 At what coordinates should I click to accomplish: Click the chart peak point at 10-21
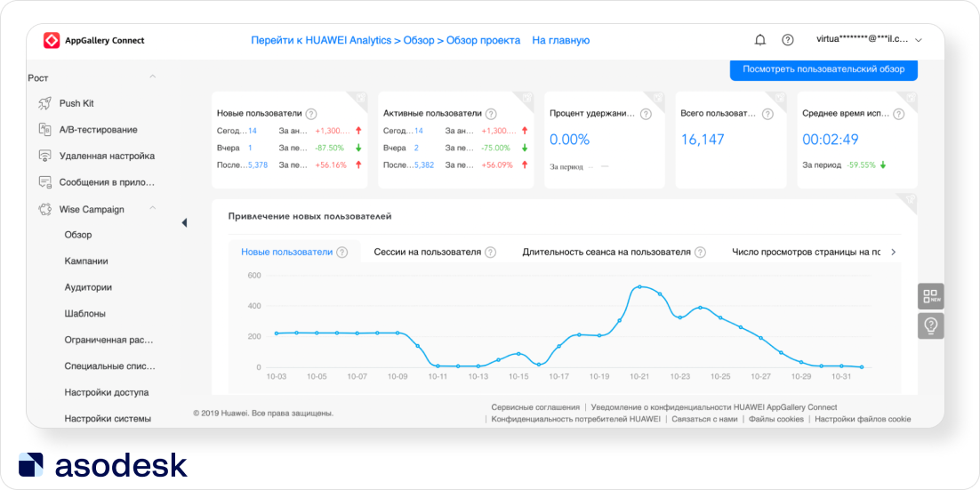[639, 287]
